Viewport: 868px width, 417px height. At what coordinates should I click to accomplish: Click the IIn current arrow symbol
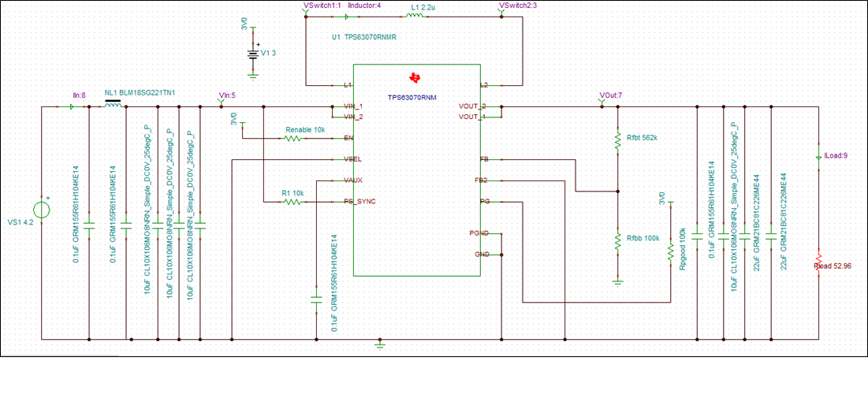coord(72,107)
